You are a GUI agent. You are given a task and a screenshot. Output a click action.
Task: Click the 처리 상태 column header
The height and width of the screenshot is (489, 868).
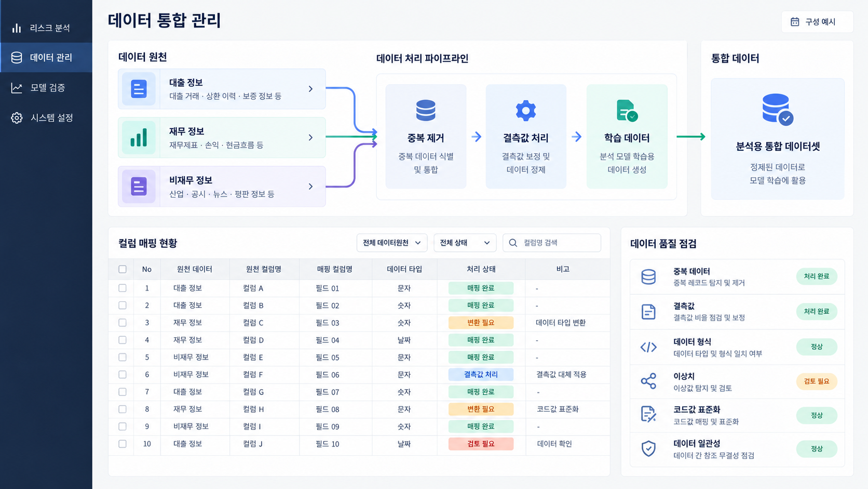(x=481, y=269)
